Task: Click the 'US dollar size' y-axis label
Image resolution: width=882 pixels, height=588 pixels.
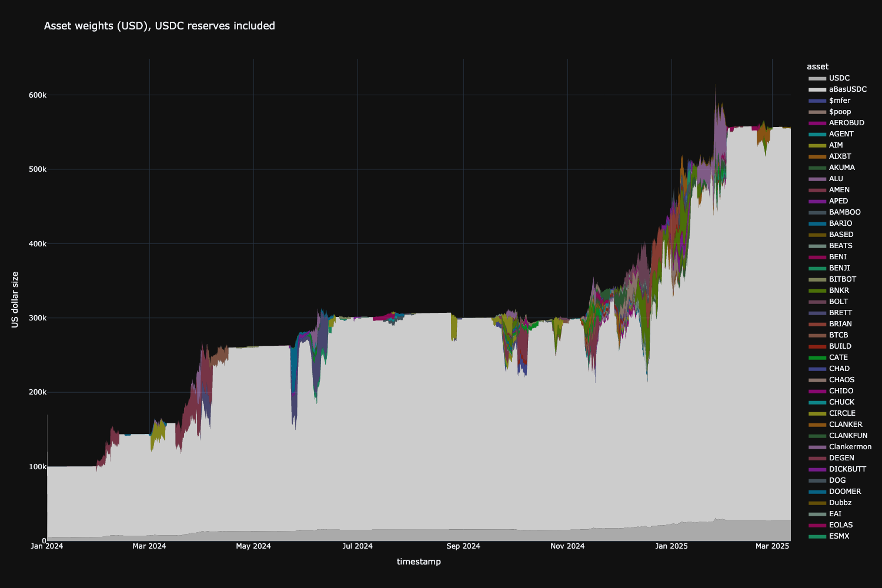Action: pyautogui.click(x=15, y=299)
